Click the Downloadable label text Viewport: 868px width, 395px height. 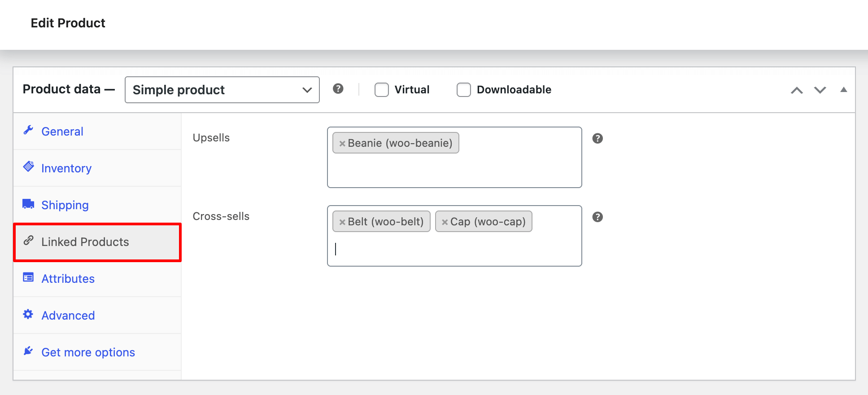pos(514,90)
